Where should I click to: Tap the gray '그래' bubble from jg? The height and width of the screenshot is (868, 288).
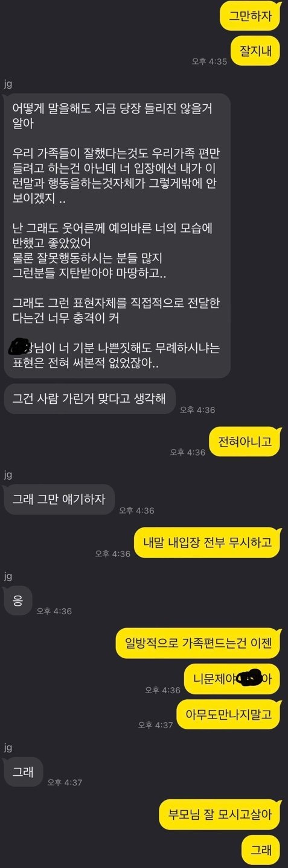tap(23, 772)
